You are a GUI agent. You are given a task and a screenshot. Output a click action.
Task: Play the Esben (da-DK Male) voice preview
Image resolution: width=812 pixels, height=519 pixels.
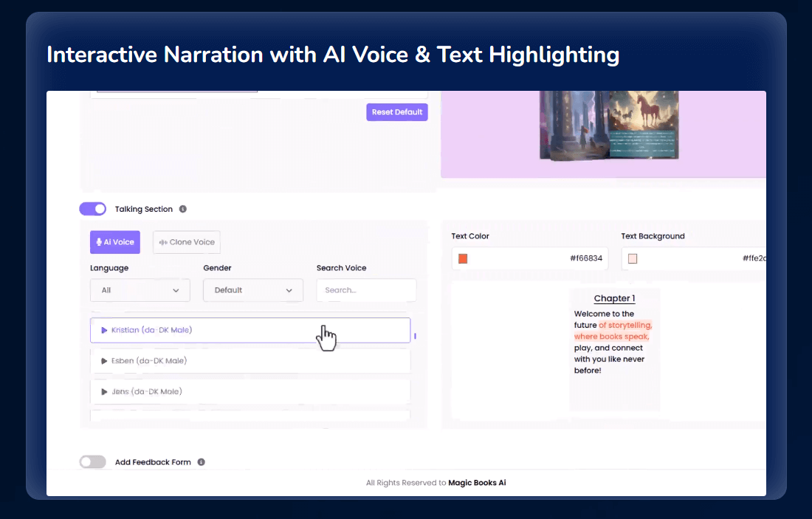click(x=104, y=361)
